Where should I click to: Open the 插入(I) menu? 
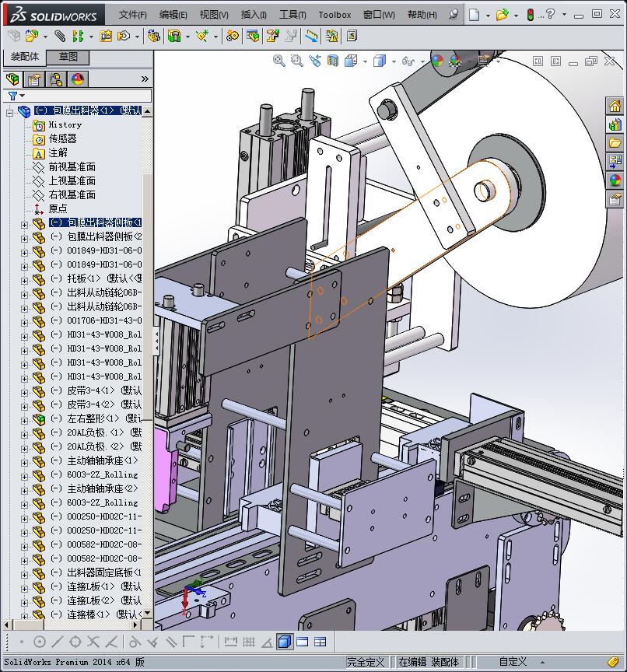(x=254, y=15)
